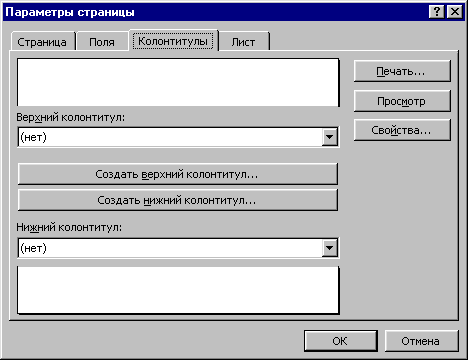Expand Верхний колонтитул dropdown arrow
This screenshot has height=360, width=468.
click(329, 137)
